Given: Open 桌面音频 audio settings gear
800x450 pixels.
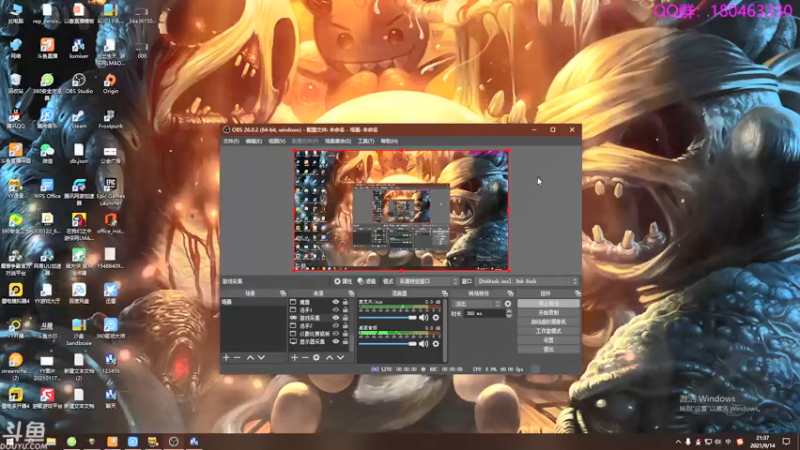Looking at the screenshot, I should 436,344.
